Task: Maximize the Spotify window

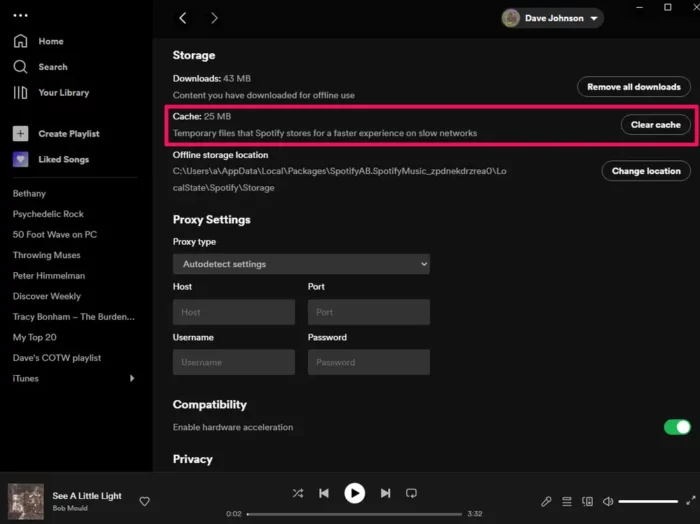Action: (x=668, y=7)
